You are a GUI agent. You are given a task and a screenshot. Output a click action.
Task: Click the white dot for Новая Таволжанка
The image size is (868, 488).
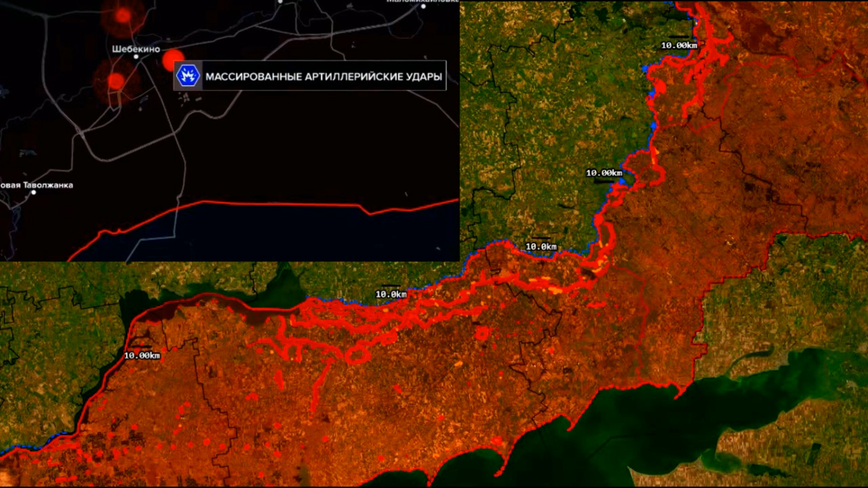[33, 192]
